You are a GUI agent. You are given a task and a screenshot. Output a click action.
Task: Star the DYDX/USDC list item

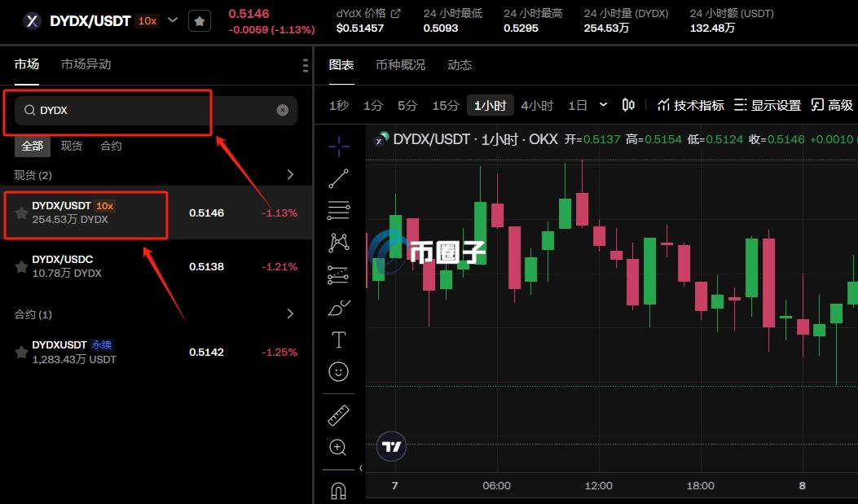[21, 266]
